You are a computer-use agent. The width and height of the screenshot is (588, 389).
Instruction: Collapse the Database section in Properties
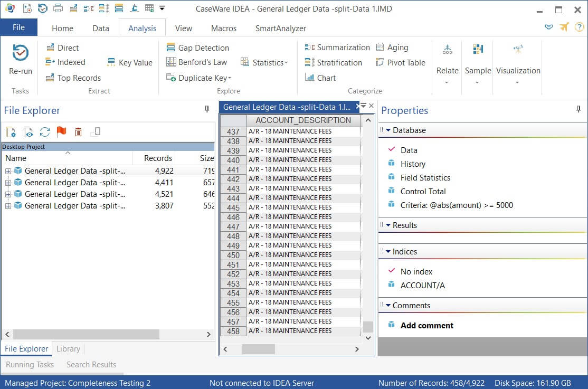pyautogui.click(x=388, y=130)
